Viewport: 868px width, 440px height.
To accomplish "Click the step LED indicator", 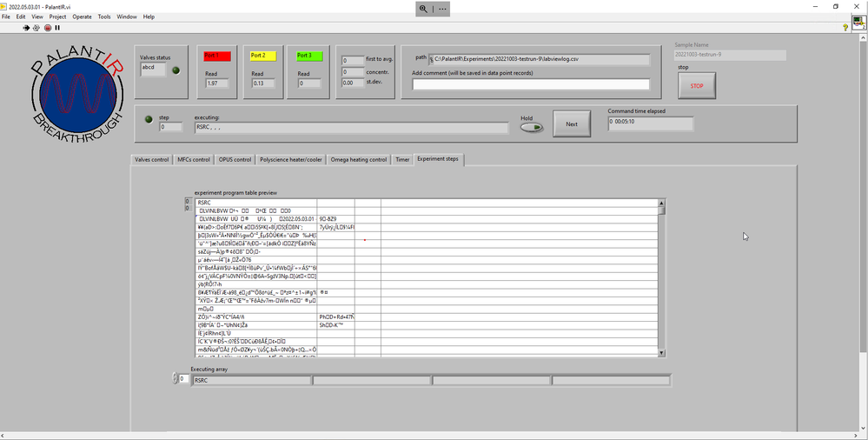I will tap(149, 119).
